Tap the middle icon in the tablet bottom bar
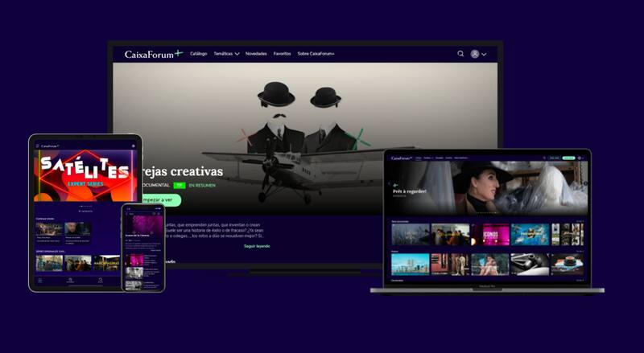This screenshot has height=353, width=644. click(x=70, y=281)
